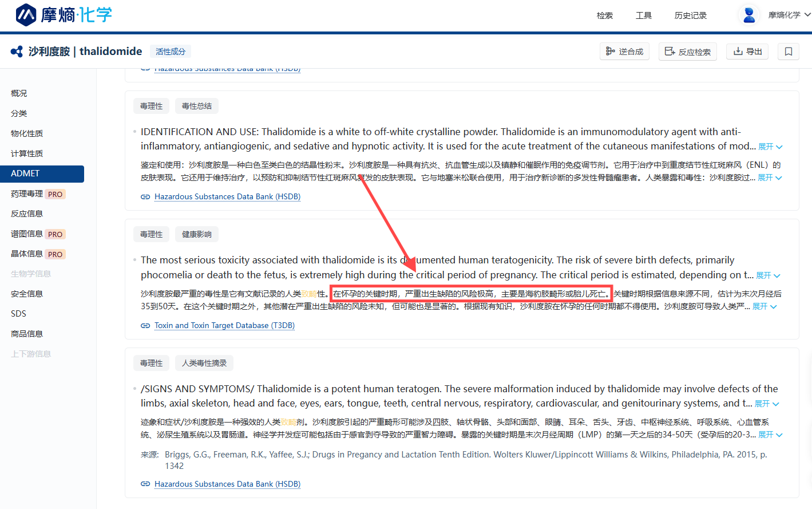Go to 安全信息 section
Viewport: 812px width, 509px height.
27,294
